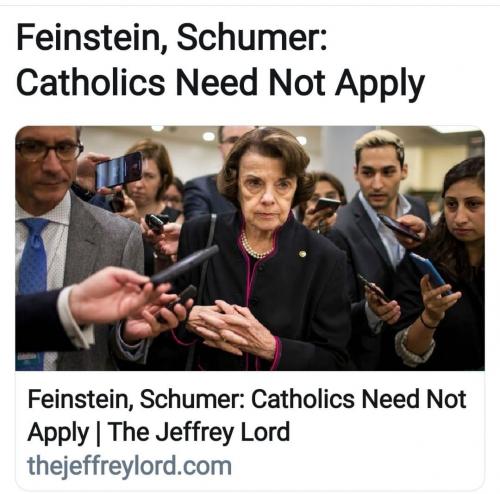Click the raised smartphone in the photo

coord(119,170)
